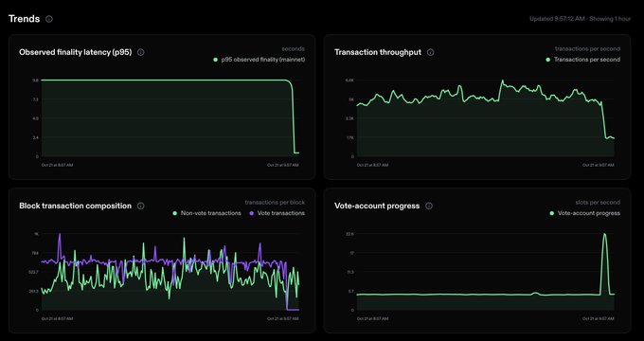Click 8:57 AM axis label in vote-account chart
644x341 pixels.
(x=372, y=318)
